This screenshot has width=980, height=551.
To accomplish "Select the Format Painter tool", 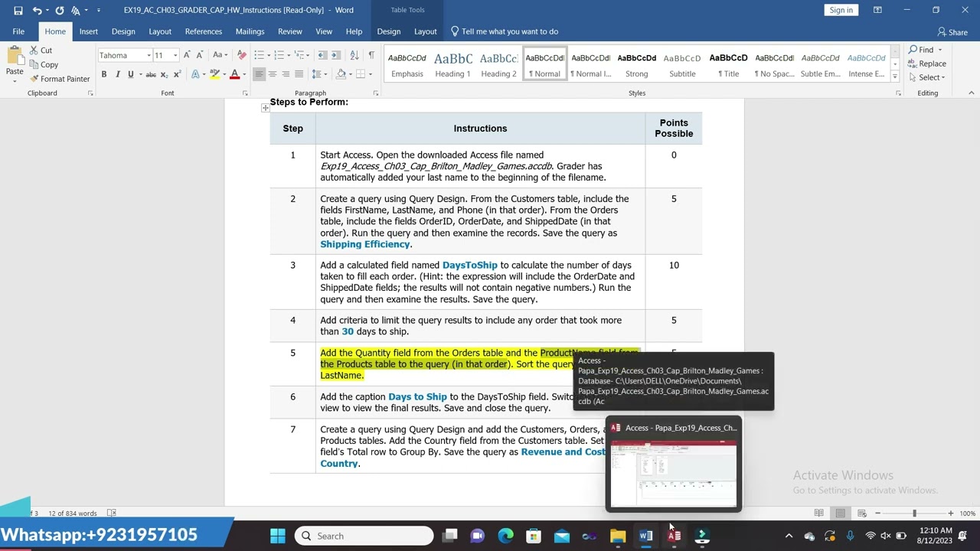I will (59, 79).
